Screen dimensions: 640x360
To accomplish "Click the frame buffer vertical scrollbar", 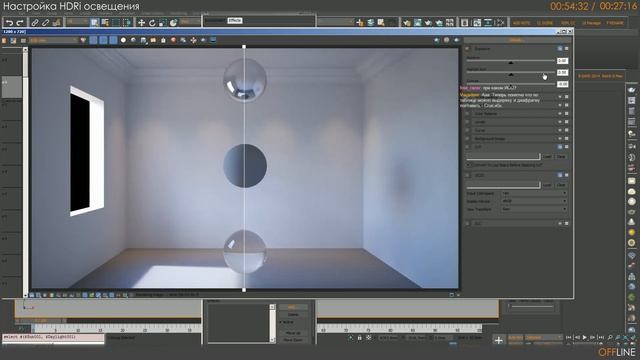I will [x=25, y=171].
